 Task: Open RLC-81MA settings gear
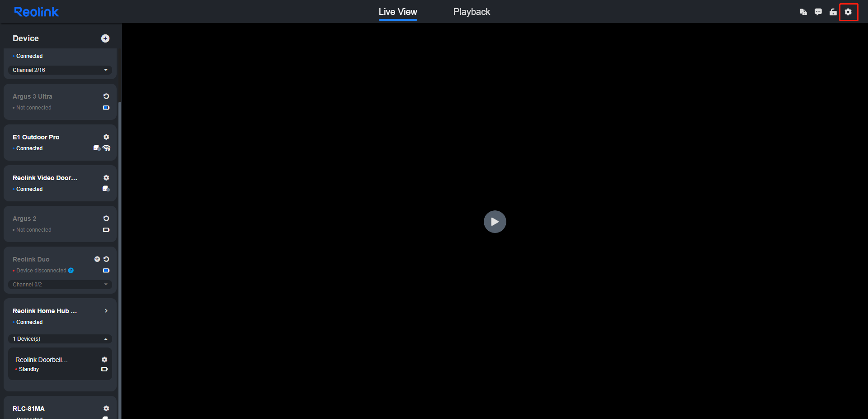106,409
